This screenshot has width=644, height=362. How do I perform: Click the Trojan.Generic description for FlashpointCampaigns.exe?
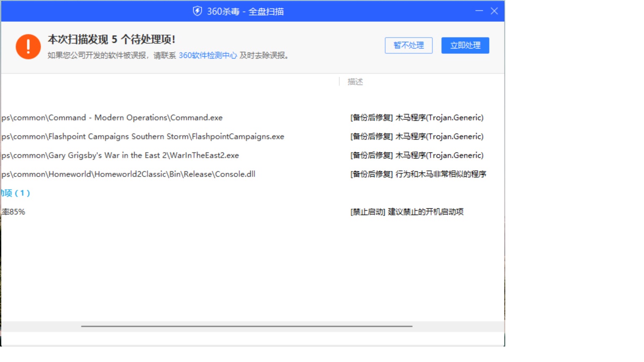pos(417,137)
